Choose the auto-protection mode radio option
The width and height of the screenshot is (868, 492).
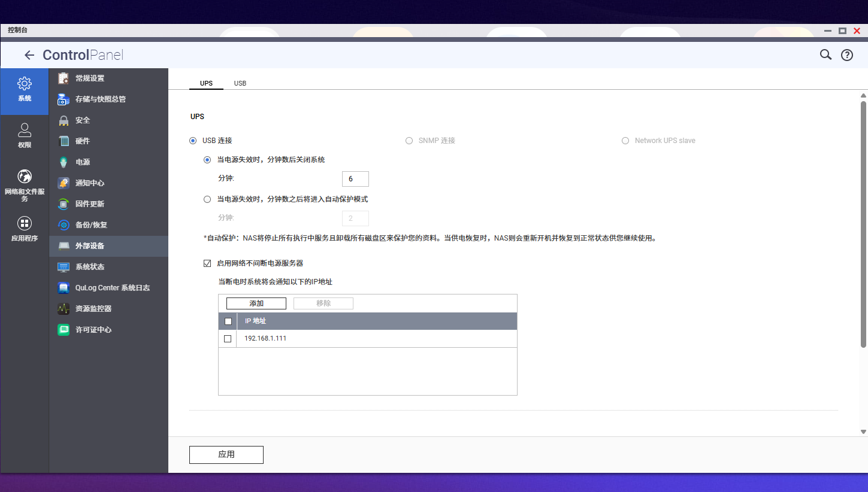click(x=207, y=199)
